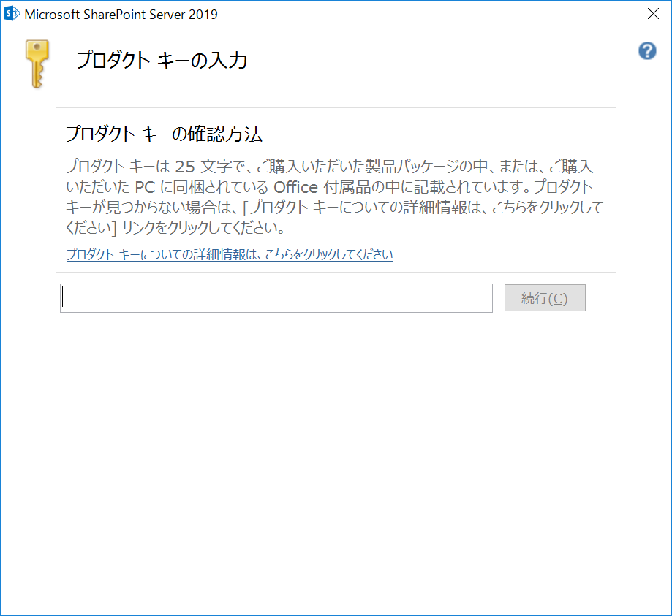
Task: Close the SharePoint Server 2019 setup window
Action: [653, 14]
